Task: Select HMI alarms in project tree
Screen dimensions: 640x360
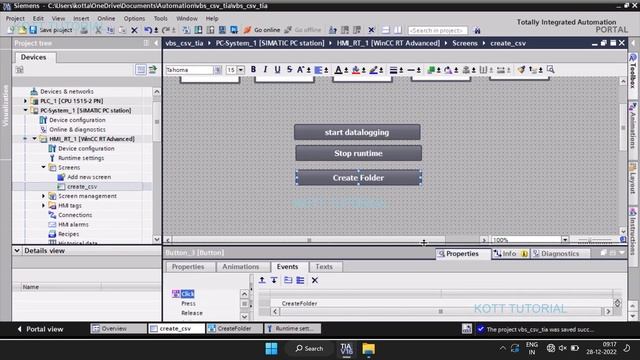Action: 73,224
